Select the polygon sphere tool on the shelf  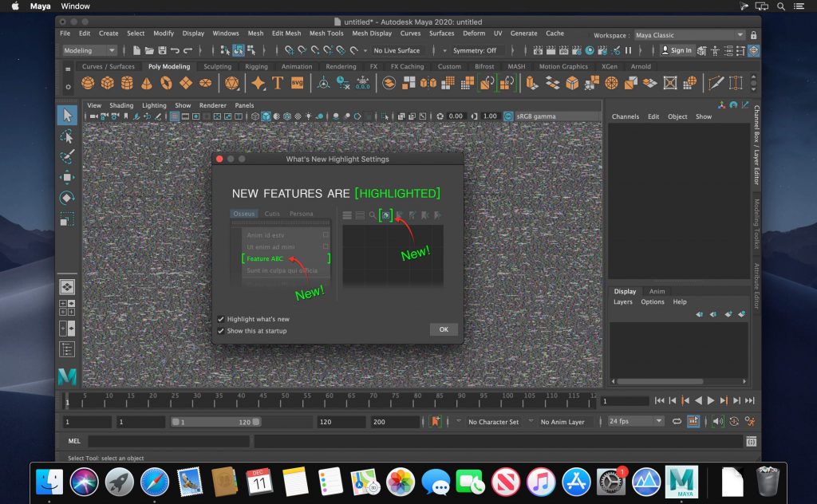88,82
